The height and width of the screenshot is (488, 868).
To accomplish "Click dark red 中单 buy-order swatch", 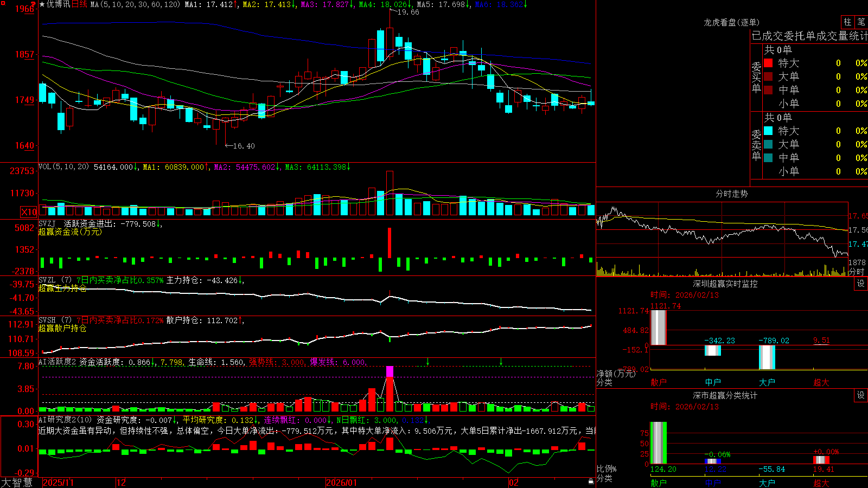I will point(768,90).
